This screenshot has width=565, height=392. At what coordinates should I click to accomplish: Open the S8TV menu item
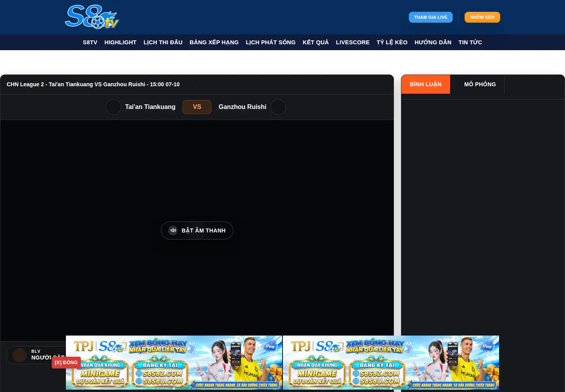click(x=90, y=42)
